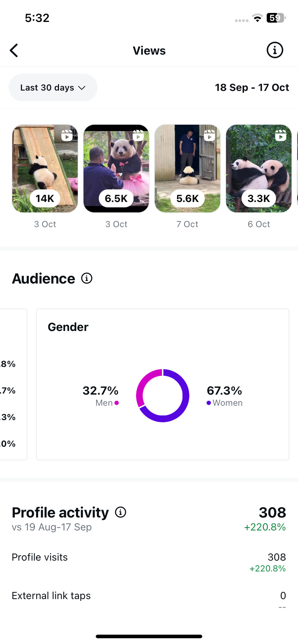Tap the External link taps row
298x644 pixels.
(x=149, y=596)
